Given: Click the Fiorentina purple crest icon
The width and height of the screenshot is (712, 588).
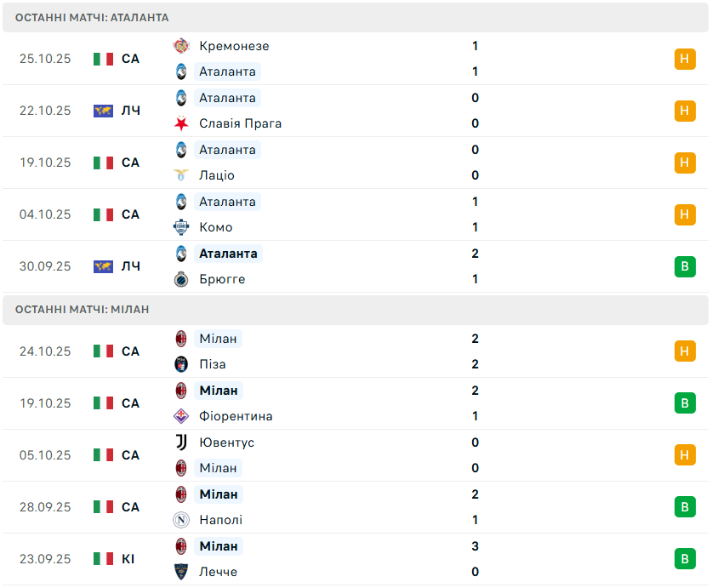Looking at the screenshot, I should [180, 416].
